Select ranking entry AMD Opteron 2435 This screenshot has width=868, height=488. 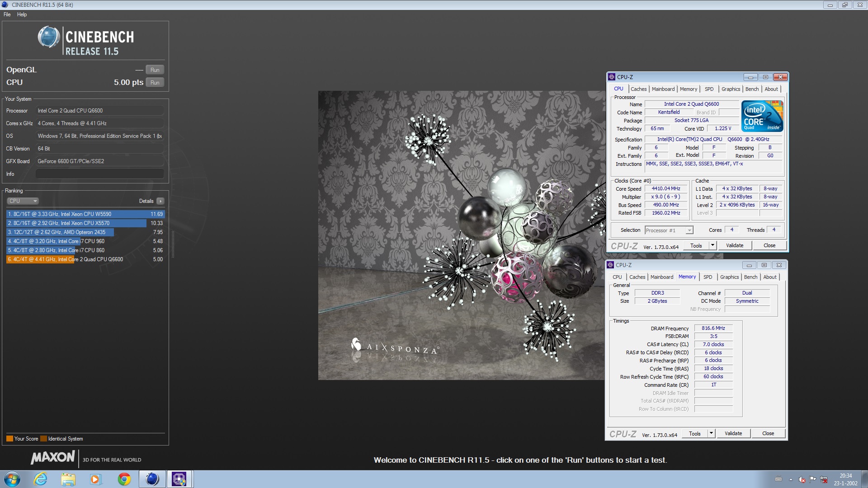(x=85, y=232)
